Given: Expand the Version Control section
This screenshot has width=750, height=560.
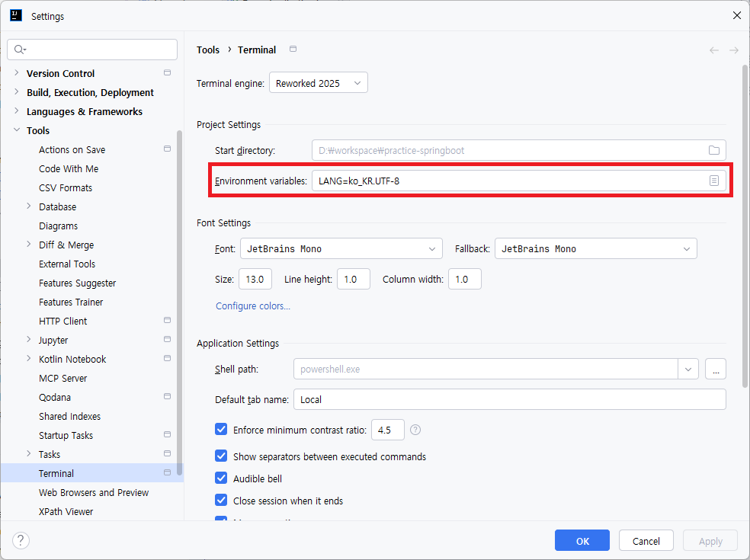Looking at the screenshot, I should coord(17,72).
